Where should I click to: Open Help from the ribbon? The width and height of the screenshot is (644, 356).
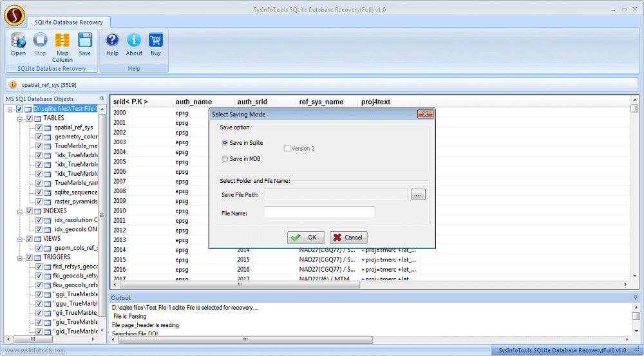[112, 44]
